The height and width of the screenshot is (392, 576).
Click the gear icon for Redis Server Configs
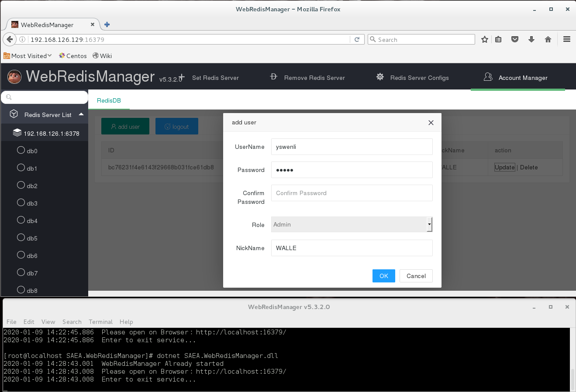click(380, 77)
